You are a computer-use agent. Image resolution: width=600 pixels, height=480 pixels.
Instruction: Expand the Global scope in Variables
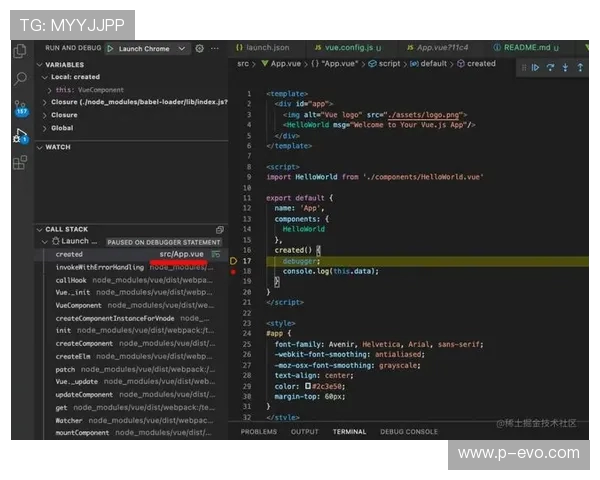coord(62,128)
